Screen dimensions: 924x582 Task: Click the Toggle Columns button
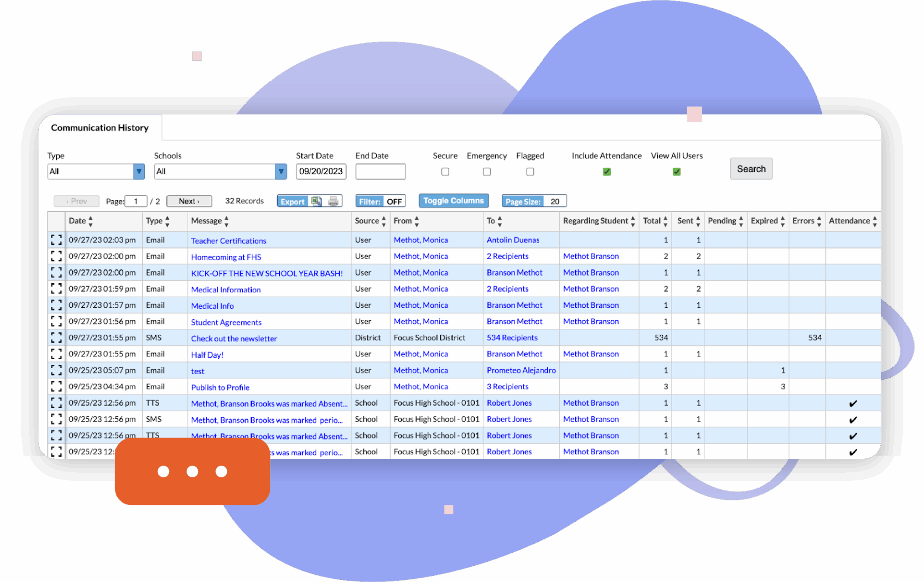[x=453, y=201]
